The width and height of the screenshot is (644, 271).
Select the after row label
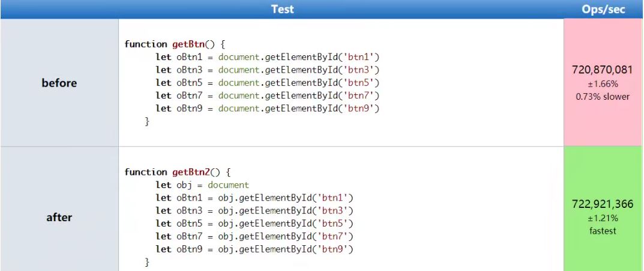tap(59, 217)
